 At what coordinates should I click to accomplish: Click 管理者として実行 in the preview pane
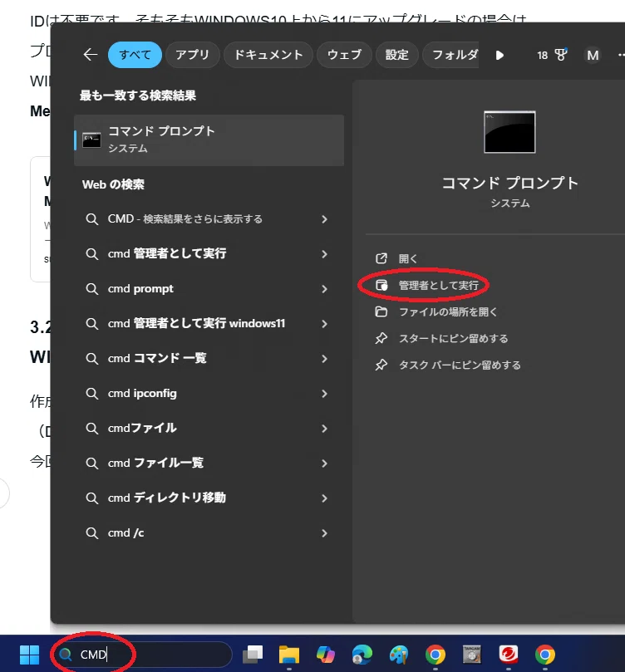point(439,285)
